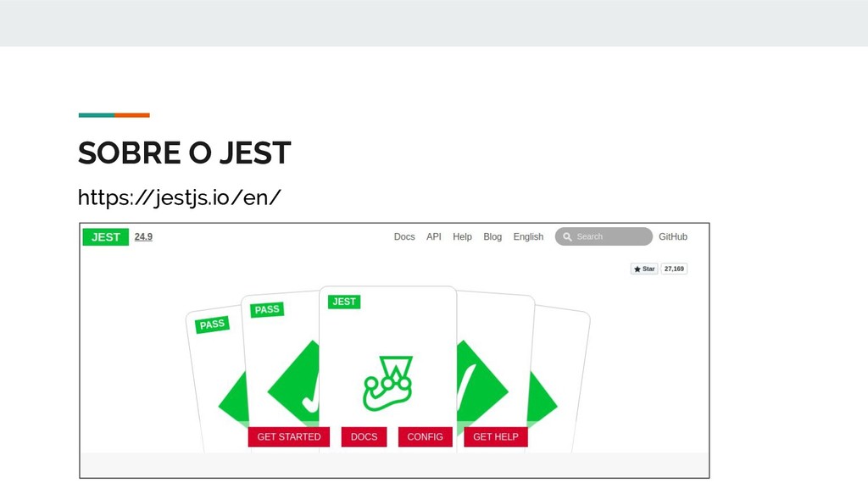Open the 24.9 version link
The width and height of the screenshot is (868, 488).
click(143, 237)
